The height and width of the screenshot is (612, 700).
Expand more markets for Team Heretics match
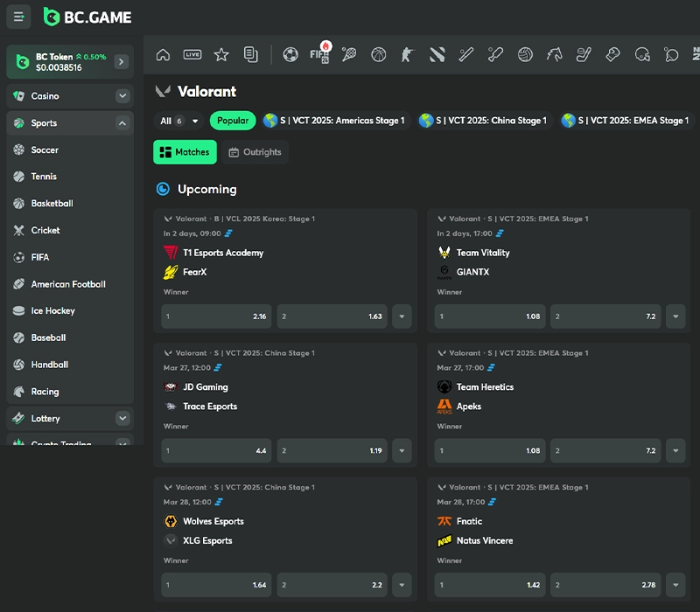(x=675, y=450)
